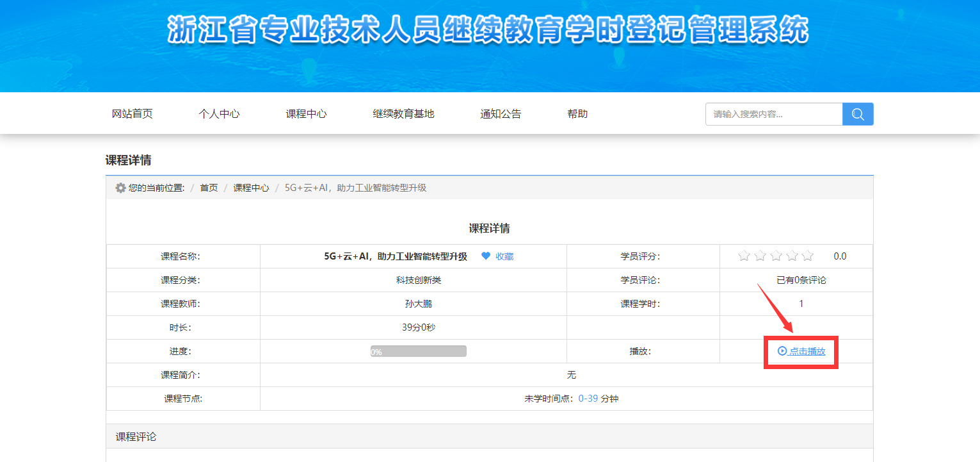Rate course with first star

(x=744, y=256)
